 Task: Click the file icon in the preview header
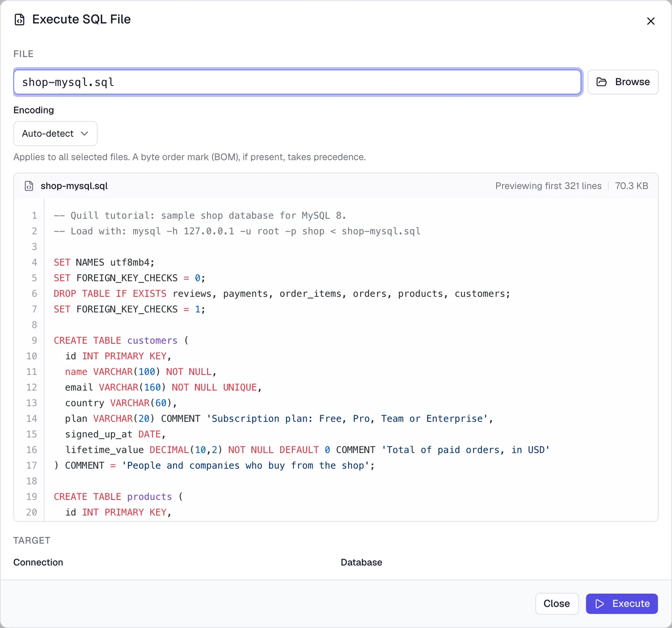29,186
